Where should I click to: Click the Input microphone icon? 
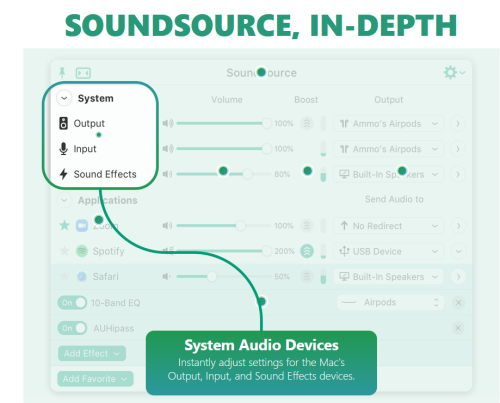(63, 149)
